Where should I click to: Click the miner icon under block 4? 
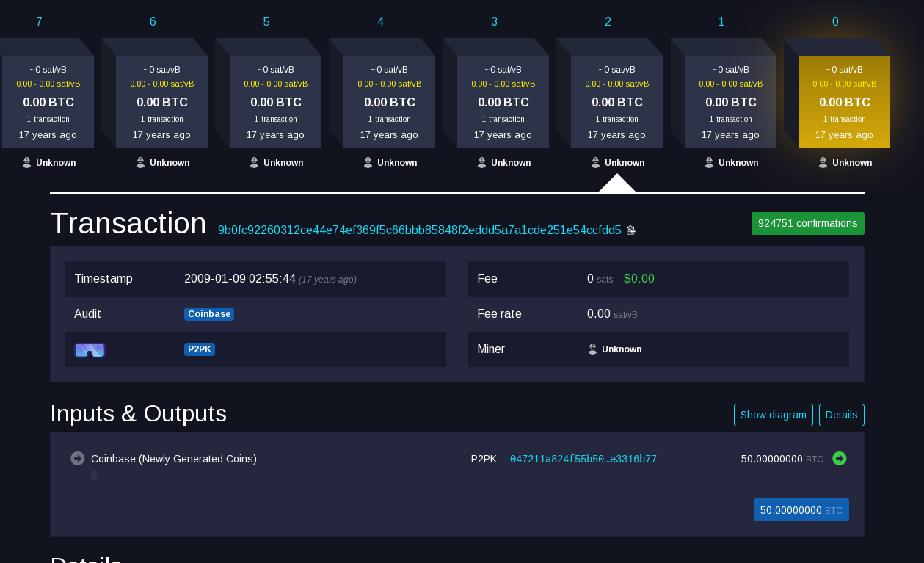[x=368, y=163]
